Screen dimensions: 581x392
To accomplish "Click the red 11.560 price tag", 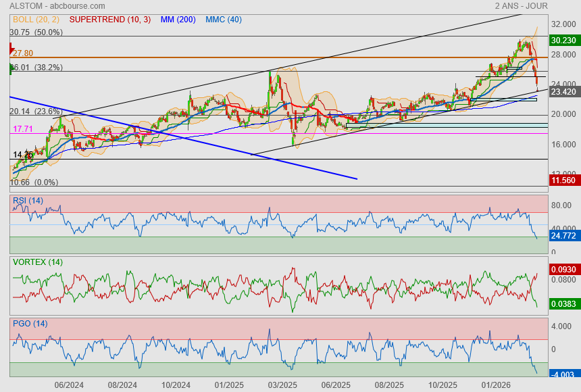I will click(x=563, y=181).
